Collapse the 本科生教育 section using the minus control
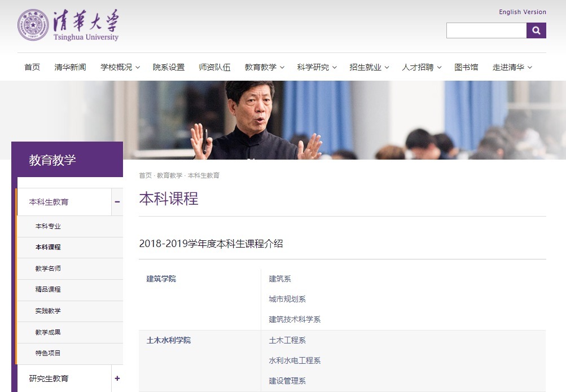 [117, 201]
